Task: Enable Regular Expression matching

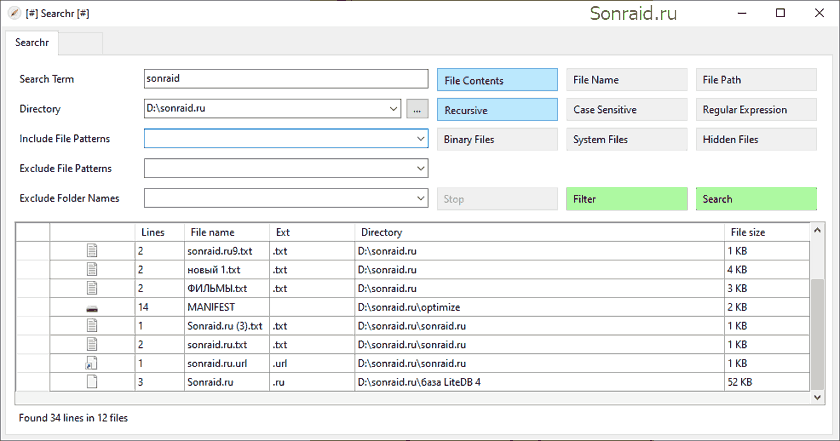Action: pos(756,110)
